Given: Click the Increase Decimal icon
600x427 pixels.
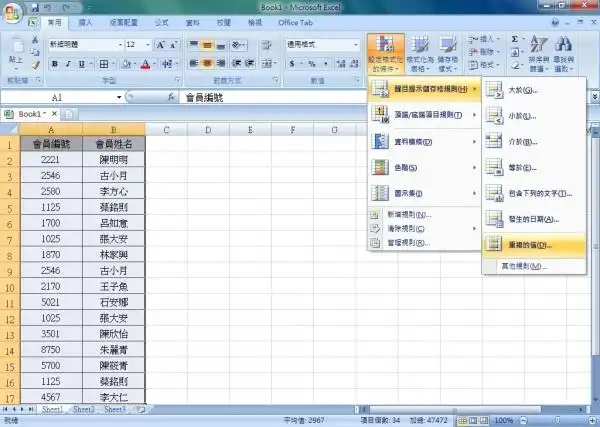Looking at the screenshot, I should [x=341, y=64].
